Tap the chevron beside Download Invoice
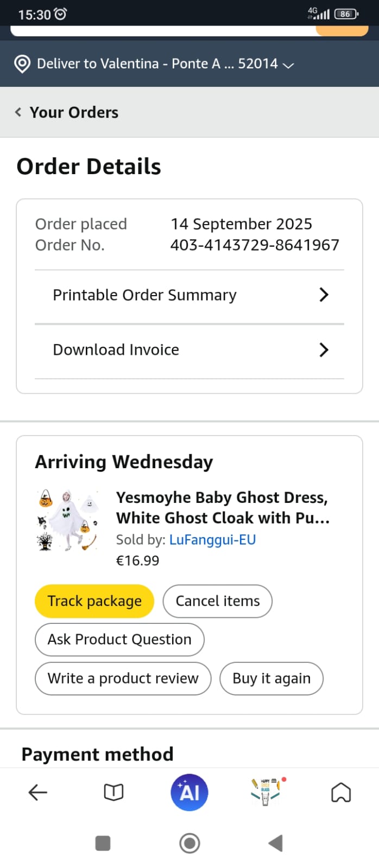379x868 pixels. point(324,350)
